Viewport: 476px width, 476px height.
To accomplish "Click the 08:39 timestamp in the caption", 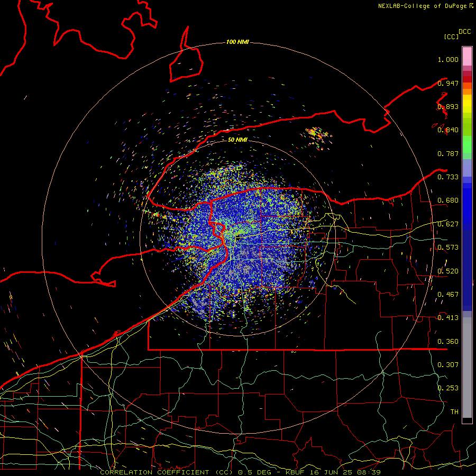I will [369, 472].
